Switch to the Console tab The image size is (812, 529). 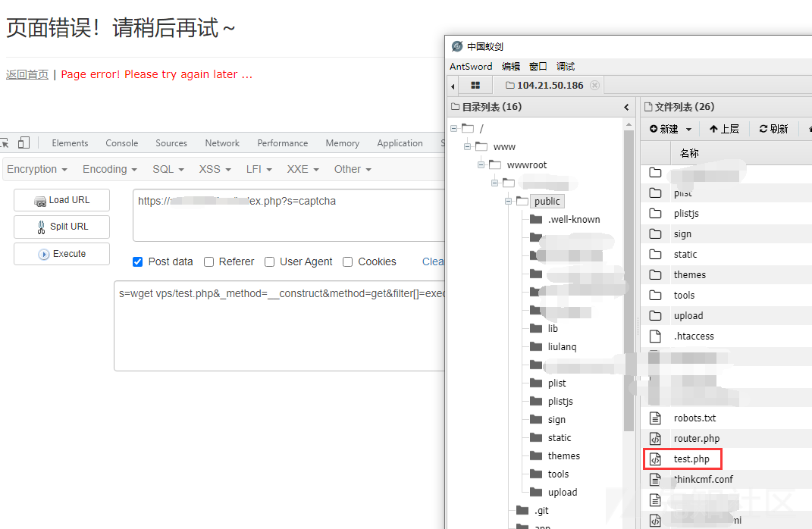tap(122, 143)
